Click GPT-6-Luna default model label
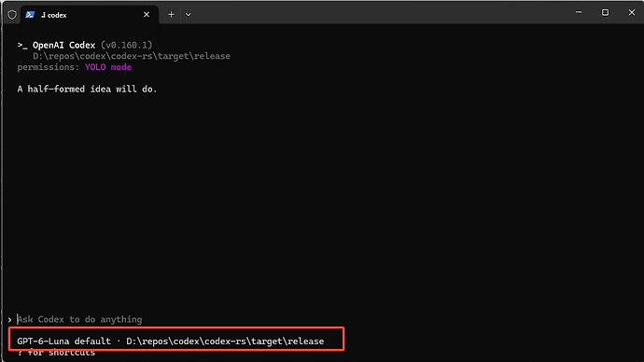Viewport: 644px width, 362px height. (x=63, y=341)
